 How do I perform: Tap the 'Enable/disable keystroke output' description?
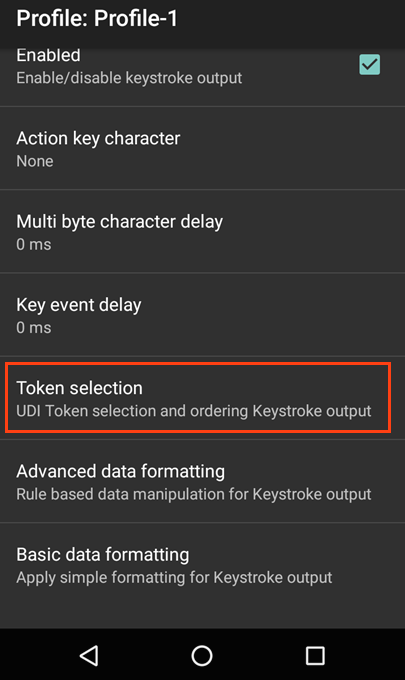tap(129, 78)
